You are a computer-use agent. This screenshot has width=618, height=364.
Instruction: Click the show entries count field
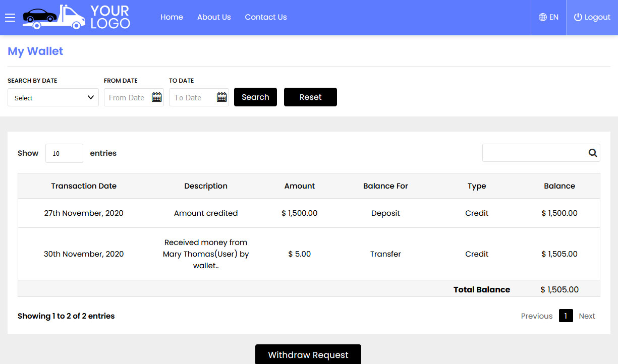pos(64,153)
